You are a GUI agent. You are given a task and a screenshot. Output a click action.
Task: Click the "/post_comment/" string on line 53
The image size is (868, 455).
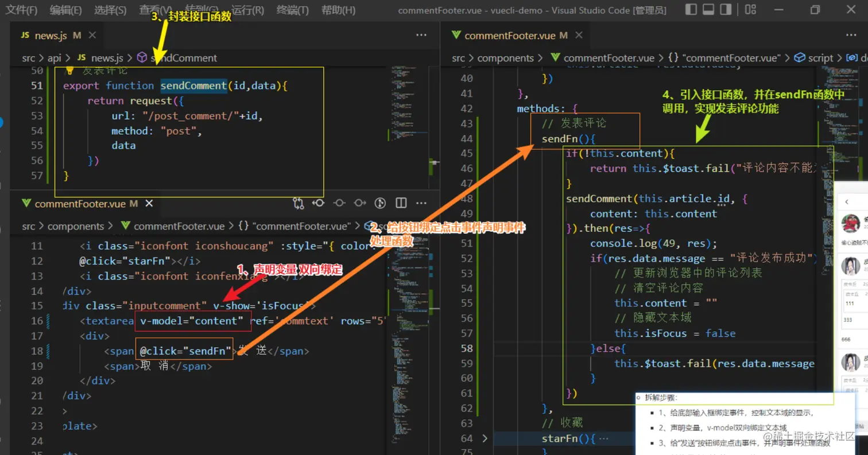click(191, 116)
